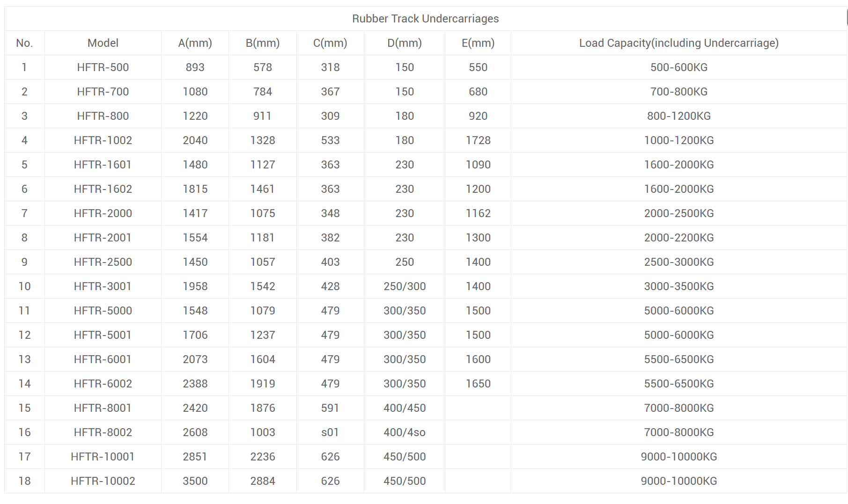Select the Model column header

tap(103, 43)
